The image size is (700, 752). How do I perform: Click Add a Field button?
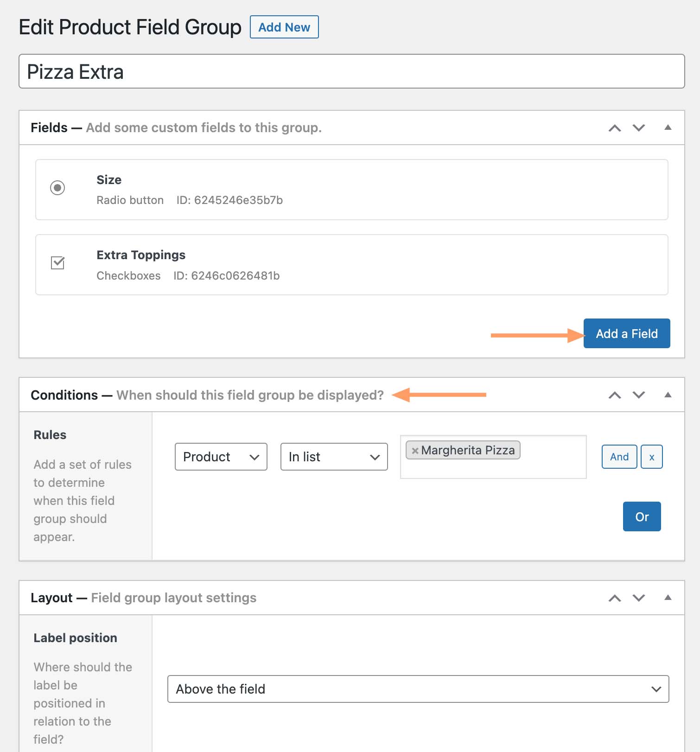pyautogui.click(x=627, y=333)
